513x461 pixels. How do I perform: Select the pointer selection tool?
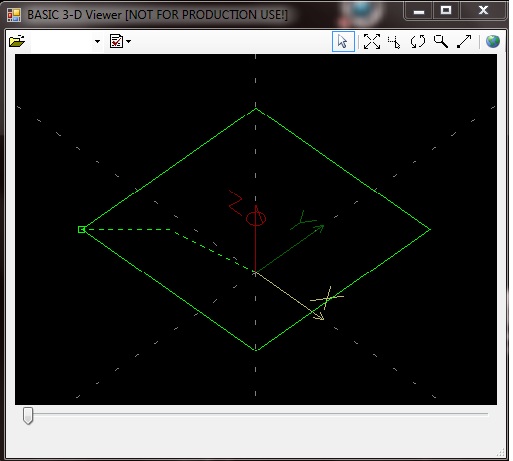coord(343,42)
